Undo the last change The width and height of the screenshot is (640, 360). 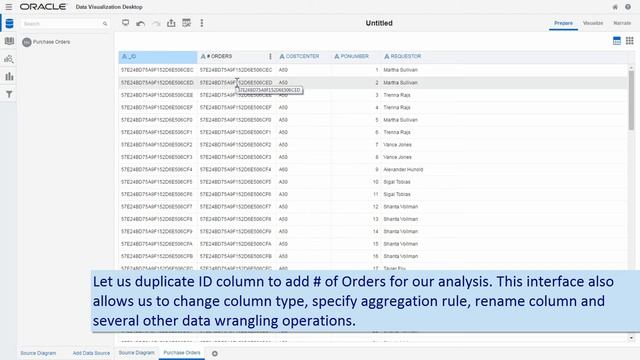(140, 23)
